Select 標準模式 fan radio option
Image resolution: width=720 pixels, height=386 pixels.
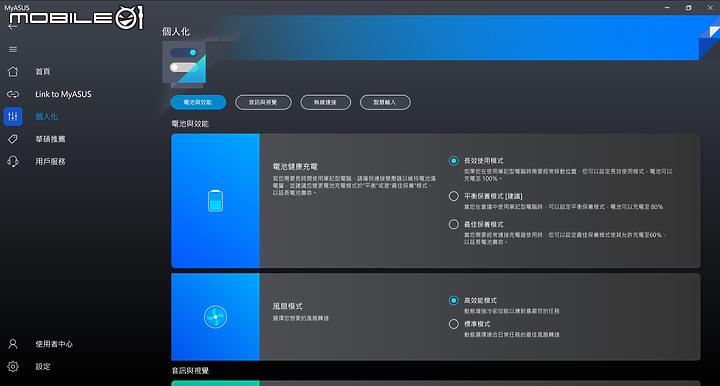454,324
